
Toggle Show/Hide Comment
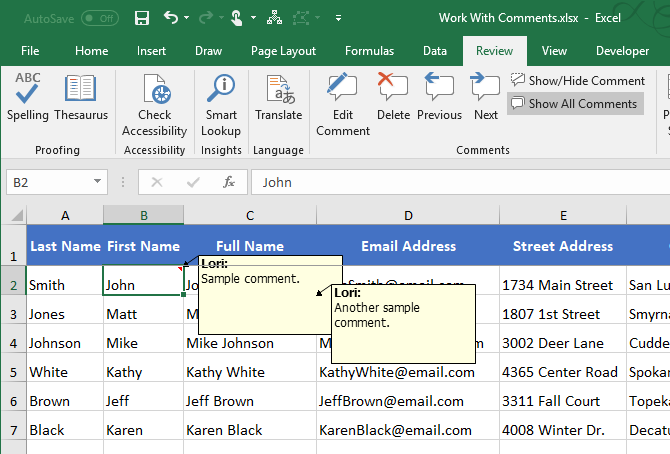pyautogui.click(x=577, y=80)
